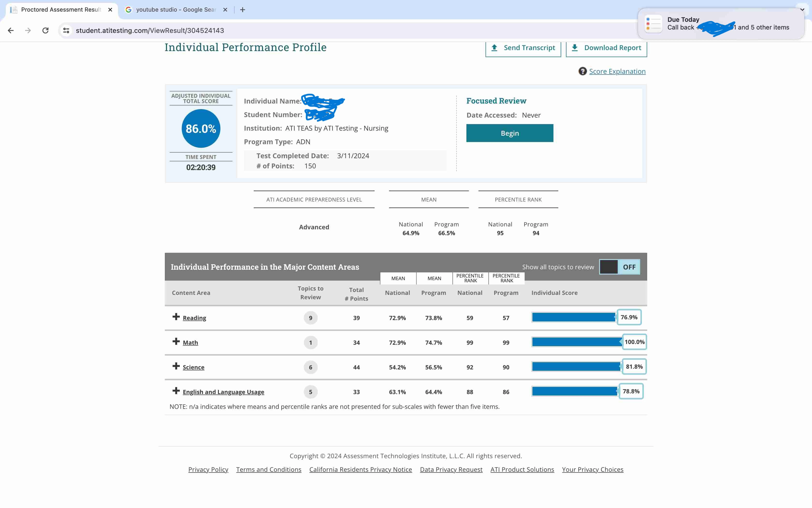Click the Math topics to review badge 1
The width and height of the screenshot is (812, 508).
coord(311,342)
